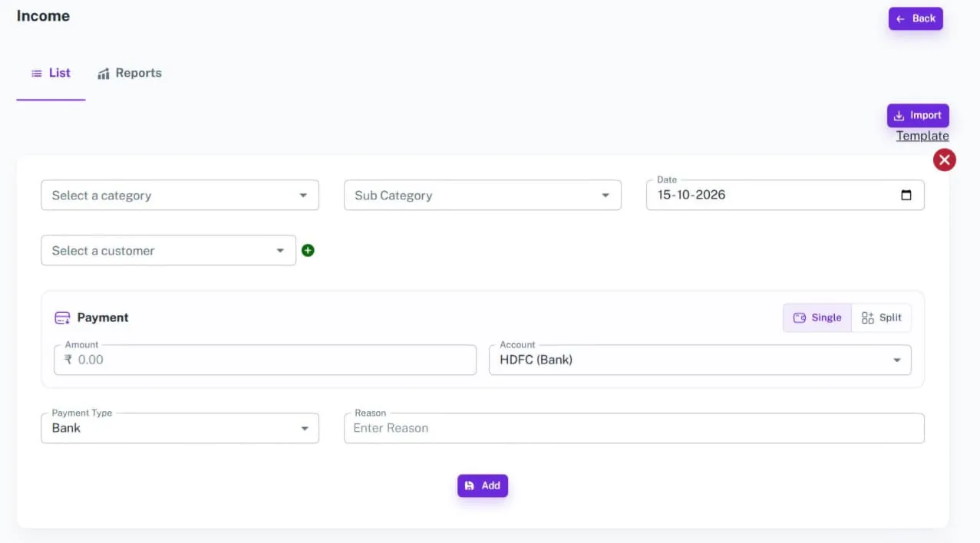
Task: Click the date field showing 15-10-2026
Action: pos(785,195)
